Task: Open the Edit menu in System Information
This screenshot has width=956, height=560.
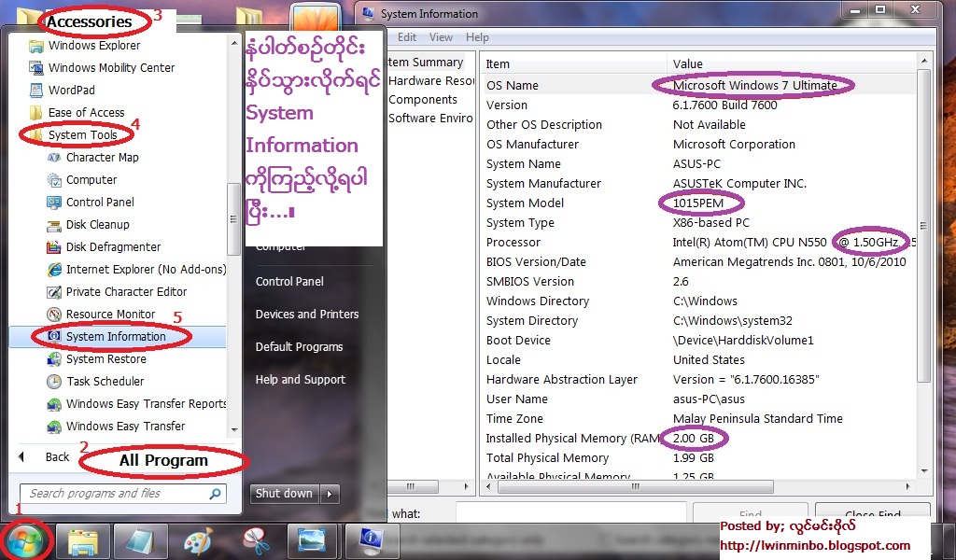Action: pos(407,37)
